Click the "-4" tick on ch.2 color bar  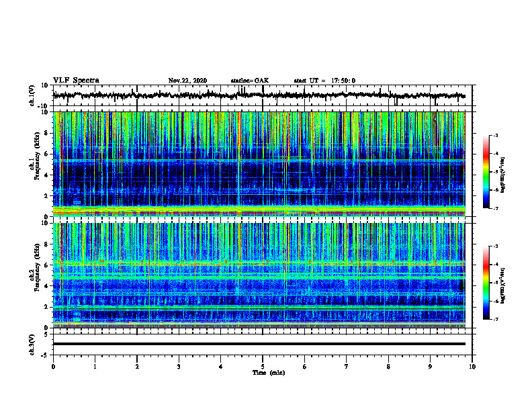point(495,264)
